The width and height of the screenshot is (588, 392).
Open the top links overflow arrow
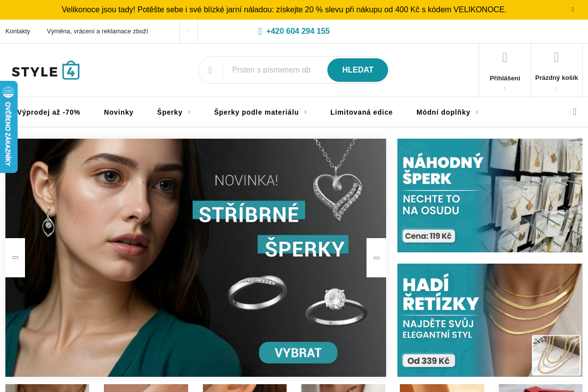pos(189,31)
